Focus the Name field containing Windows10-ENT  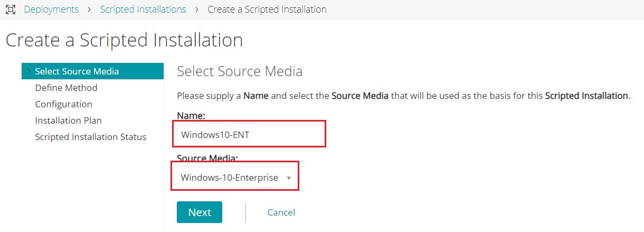tap(249, 134)
